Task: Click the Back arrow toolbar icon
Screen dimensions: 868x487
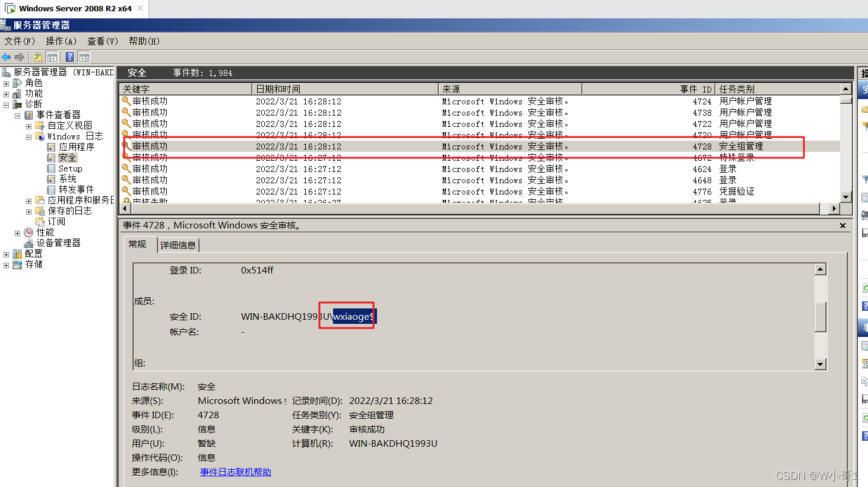Action: (x=7, y=57)
